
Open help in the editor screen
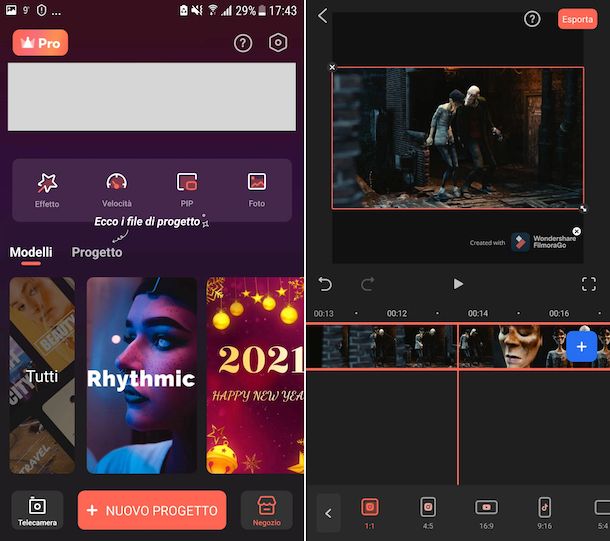pos(532,19)
